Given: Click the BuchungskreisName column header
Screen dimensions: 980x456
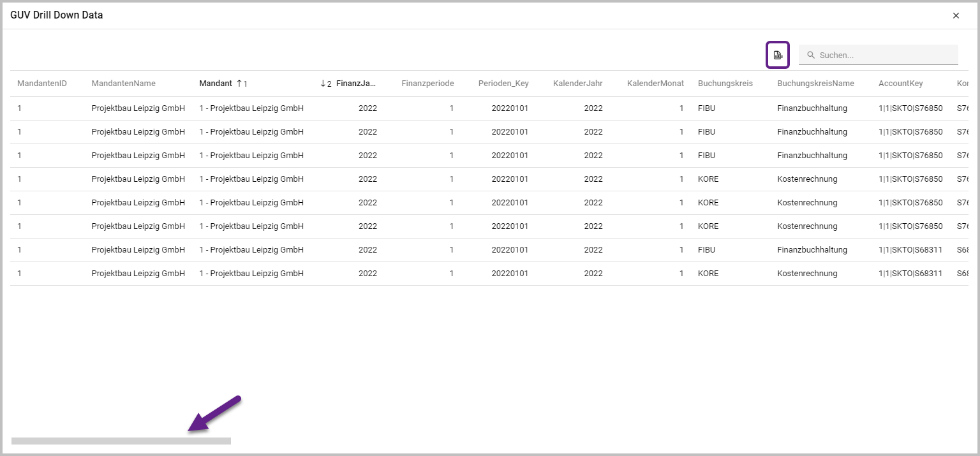Looking at the screenshot, I should 815,84.
